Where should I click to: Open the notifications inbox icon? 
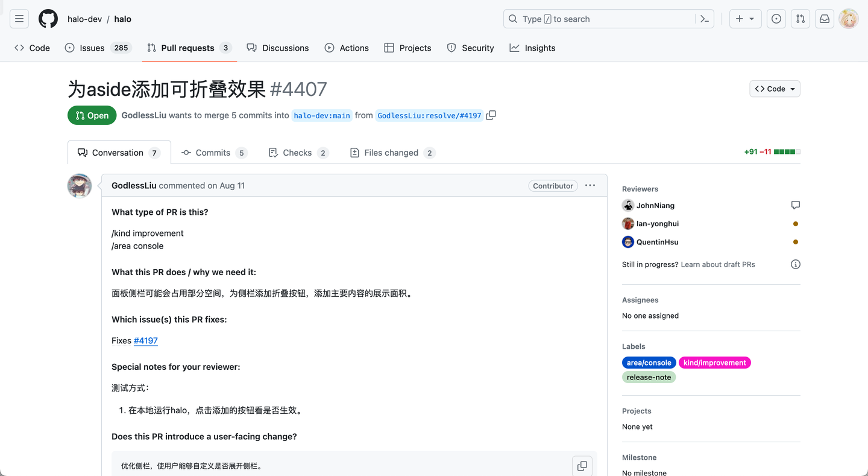point(825,19)
